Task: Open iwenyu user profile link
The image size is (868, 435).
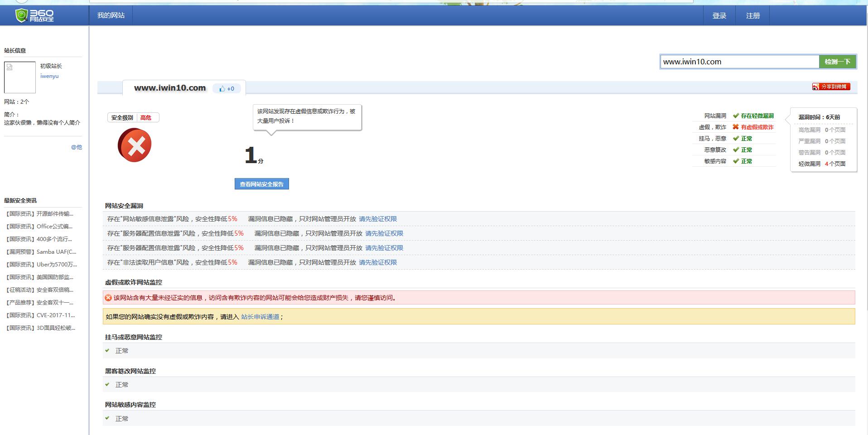Action: point(49,76)
